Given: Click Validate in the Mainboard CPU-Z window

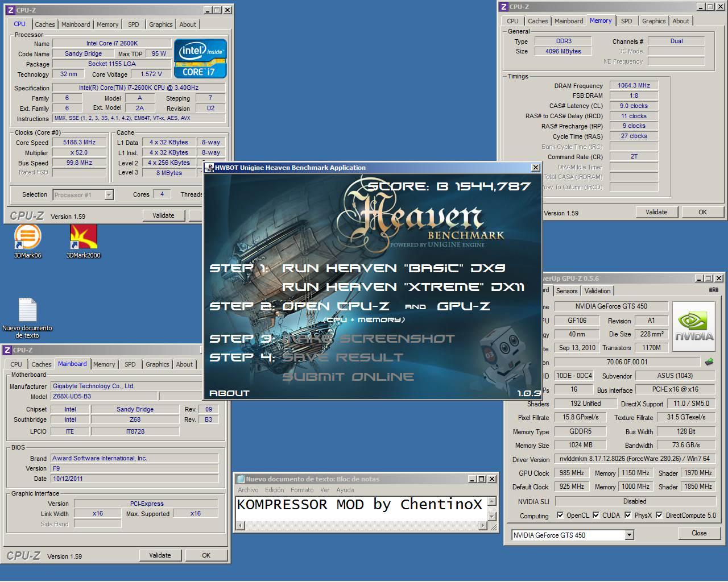Looking at the screenshot, I should click(x=160, y=555).
